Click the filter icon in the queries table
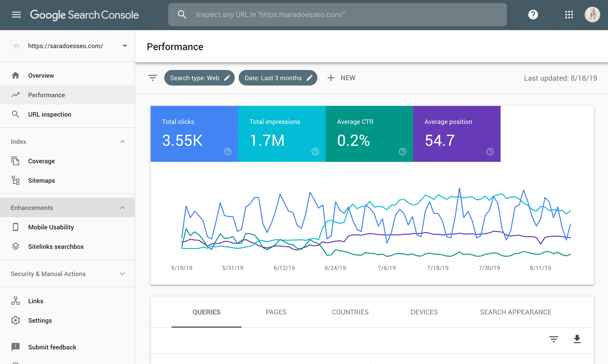The height and width of the screenshot is (364, 608). (554, 339)
